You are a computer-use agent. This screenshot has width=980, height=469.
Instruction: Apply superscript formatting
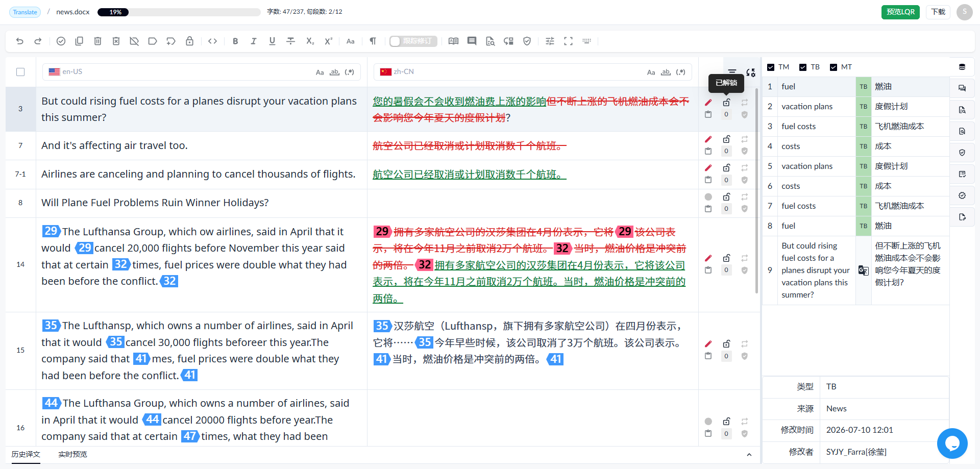(x=328, y=41)
